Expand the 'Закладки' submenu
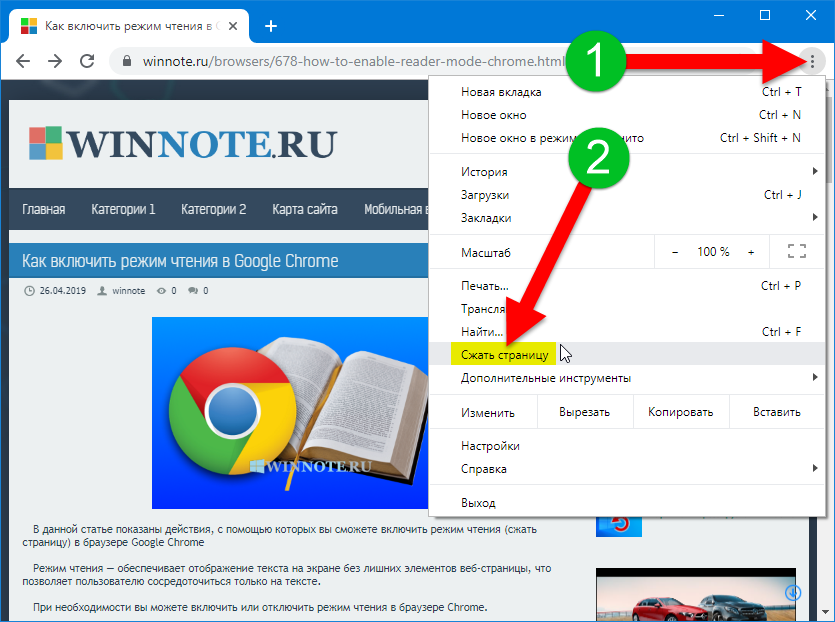Image resolution: width=835 pixels, height=622 pixels. point(627,217)
